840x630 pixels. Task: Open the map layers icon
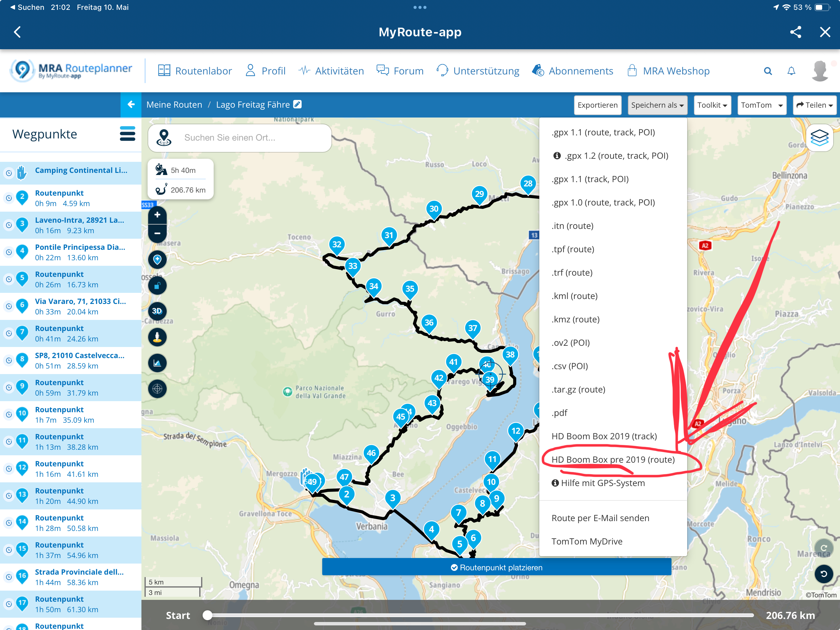(x=819, y=138)
